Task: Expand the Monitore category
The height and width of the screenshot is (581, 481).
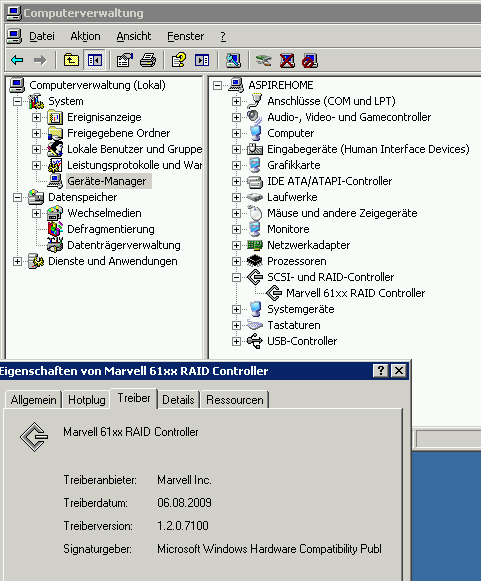Action: coord(236,229)
